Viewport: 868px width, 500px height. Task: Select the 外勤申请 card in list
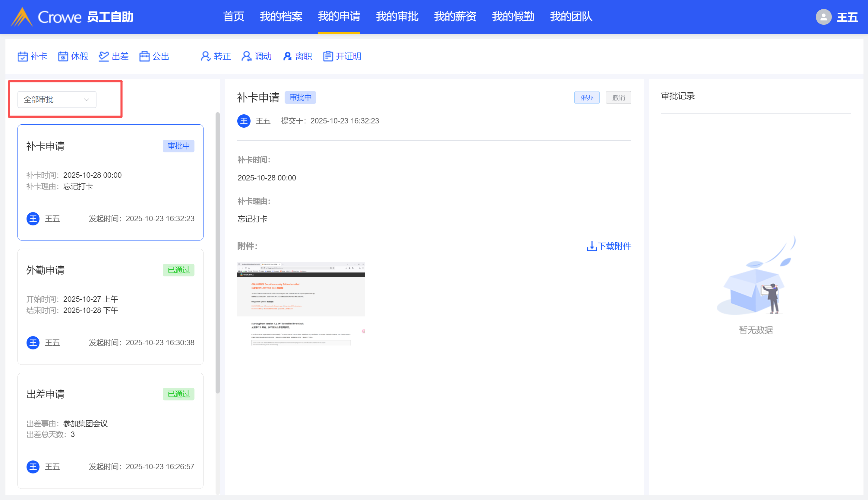click(110, 306)
